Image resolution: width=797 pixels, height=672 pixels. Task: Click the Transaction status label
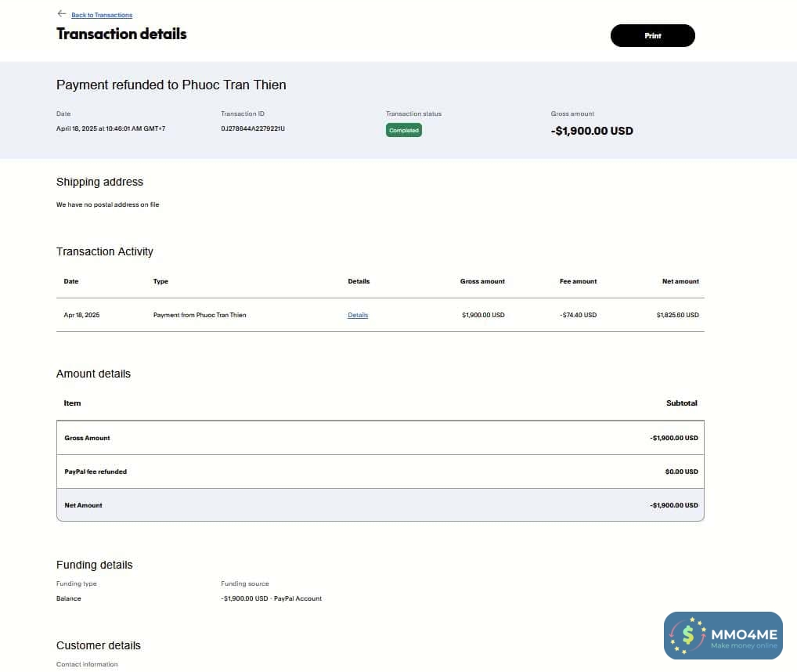(413, 114)
